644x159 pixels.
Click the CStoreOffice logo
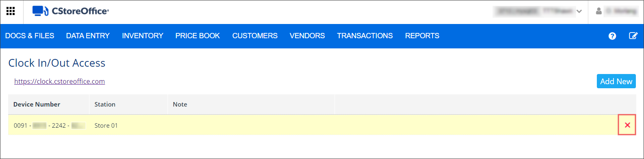[x=70, y=11]
